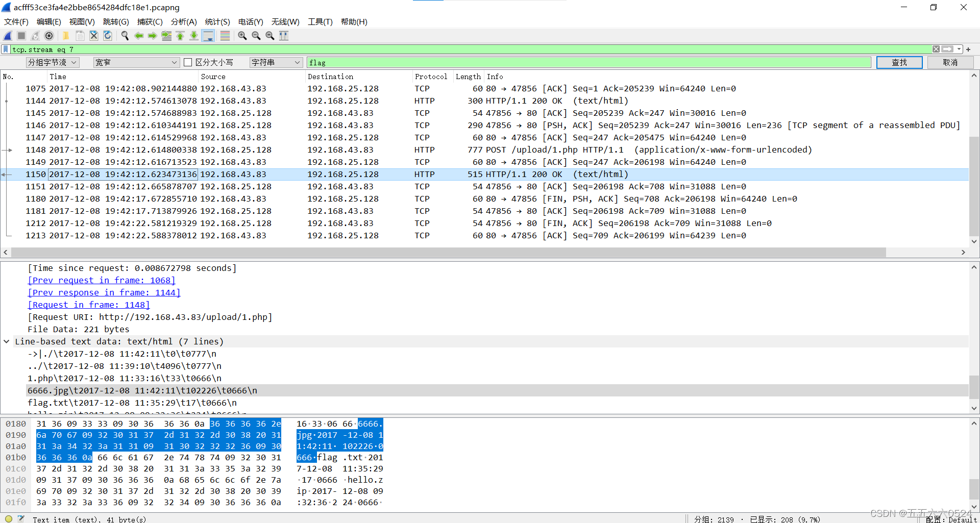Open capture options gear icon
Viewport: 980px width, 523px height.
click(49, 36)
